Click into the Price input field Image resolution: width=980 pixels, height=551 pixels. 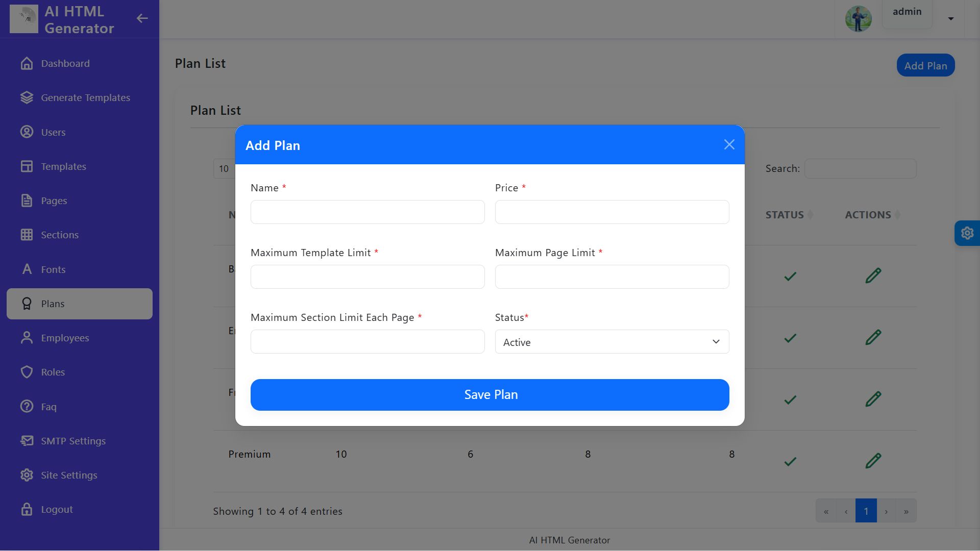pyautogui.click(x=611, y=212)
